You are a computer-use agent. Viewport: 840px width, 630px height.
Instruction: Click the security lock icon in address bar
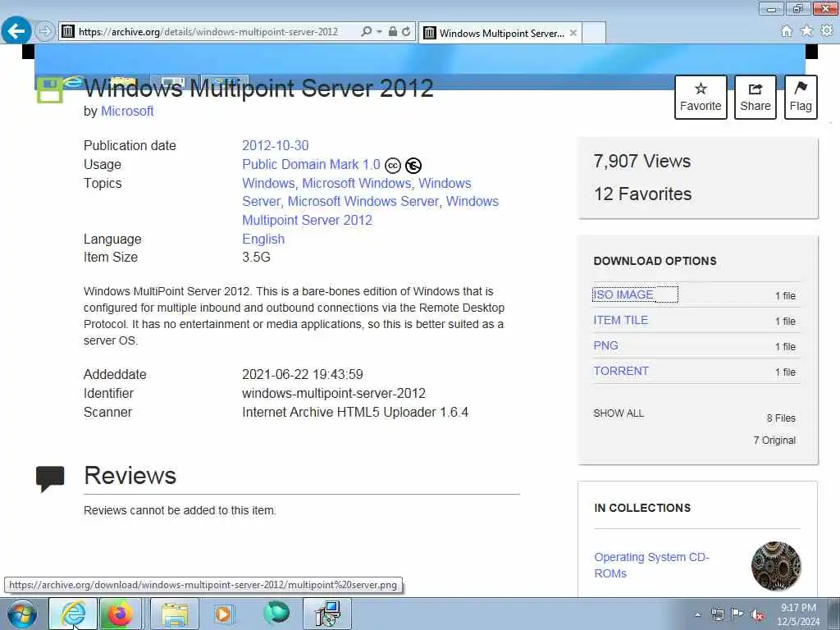tap(393, 32)
